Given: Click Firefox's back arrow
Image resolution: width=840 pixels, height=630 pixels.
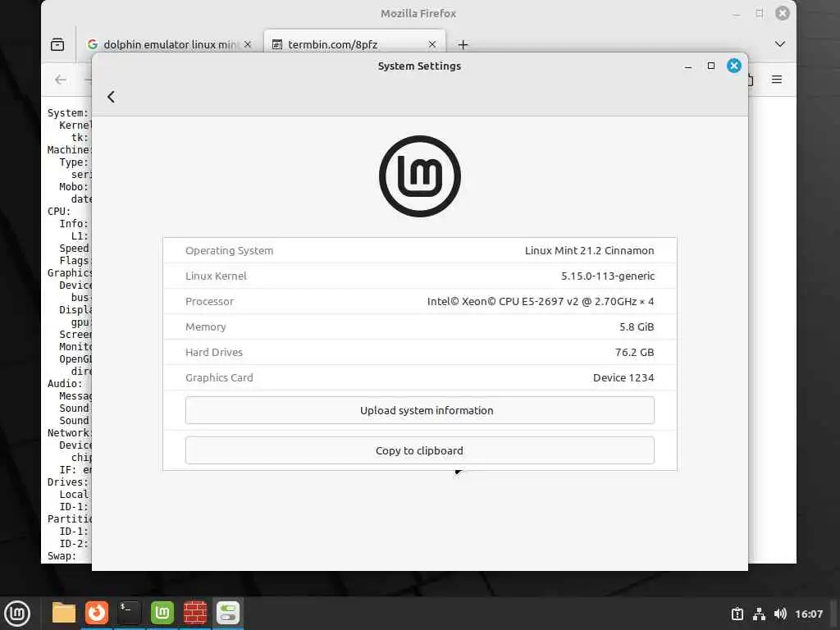Looking at the screenshot, I should pyautogui.click(x=61, y=80).
